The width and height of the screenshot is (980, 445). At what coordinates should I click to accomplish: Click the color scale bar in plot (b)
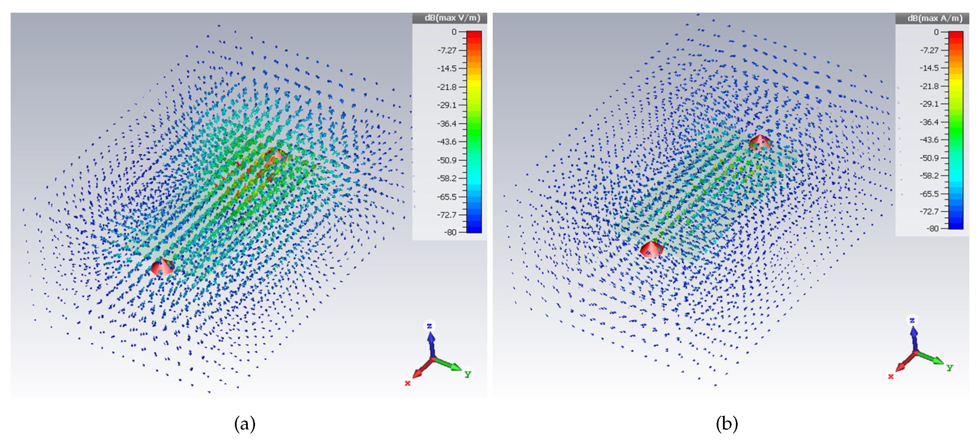pyautogui.click(x=956, y=130)
